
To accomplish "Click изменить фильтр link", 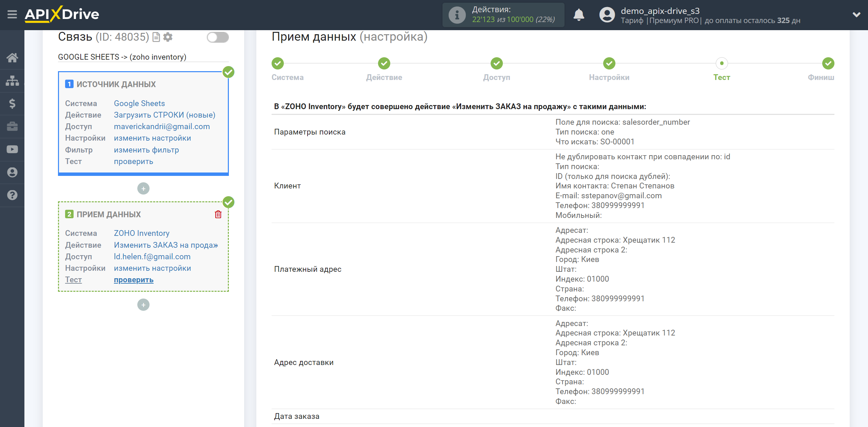I will click(146, 150).
